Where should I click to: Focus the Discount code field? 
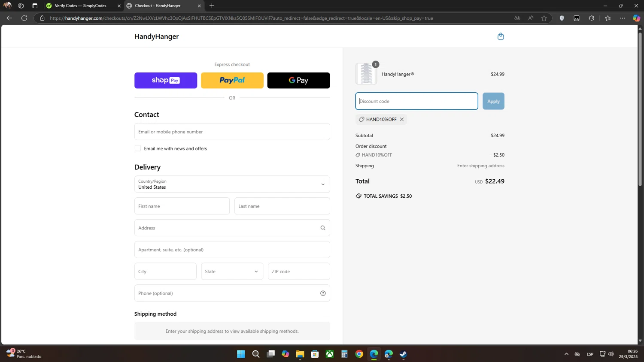click(x=416, y=101)
